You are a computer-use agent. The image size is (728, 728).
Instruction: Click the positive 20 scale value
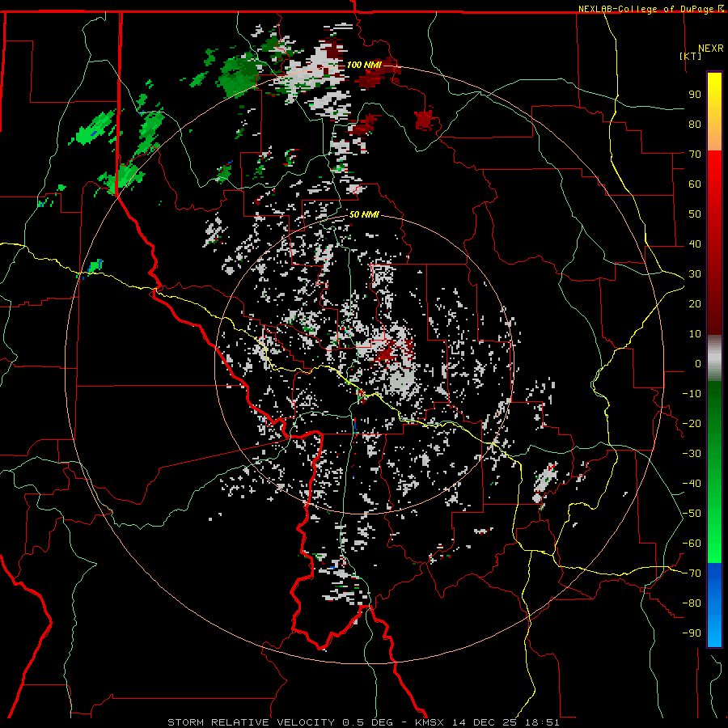point(695,304)
